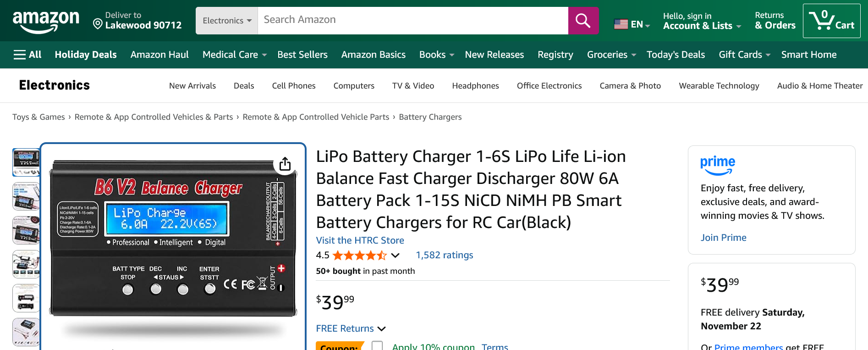Viewport: 868px width, 350px height.
Task: Click the second product thumbnail in the sidebar
Action: 26,196
